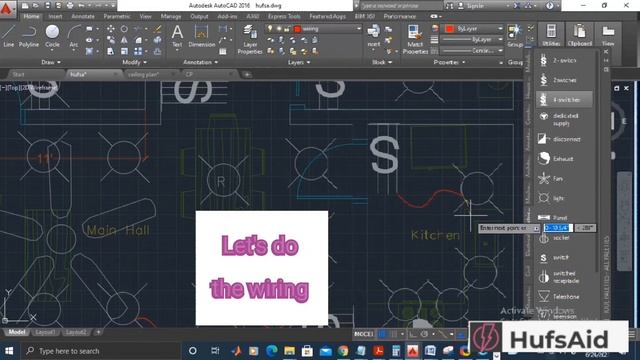Expand the Modify panel
Viewport: 640px width, 360px height.
click(x=135, y=62)
